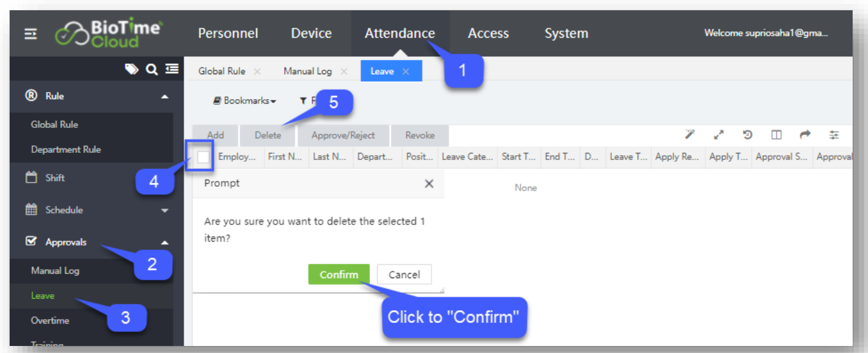The width and height of the screenshot is (868, 353).
Task: Close the Global Rule tab
Action: click(257, 72)
